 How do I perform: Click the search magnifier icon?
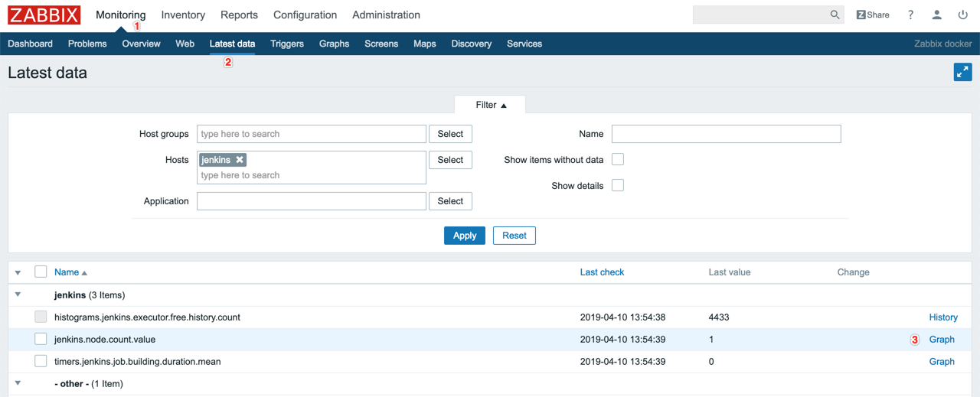tap(835, 15)
